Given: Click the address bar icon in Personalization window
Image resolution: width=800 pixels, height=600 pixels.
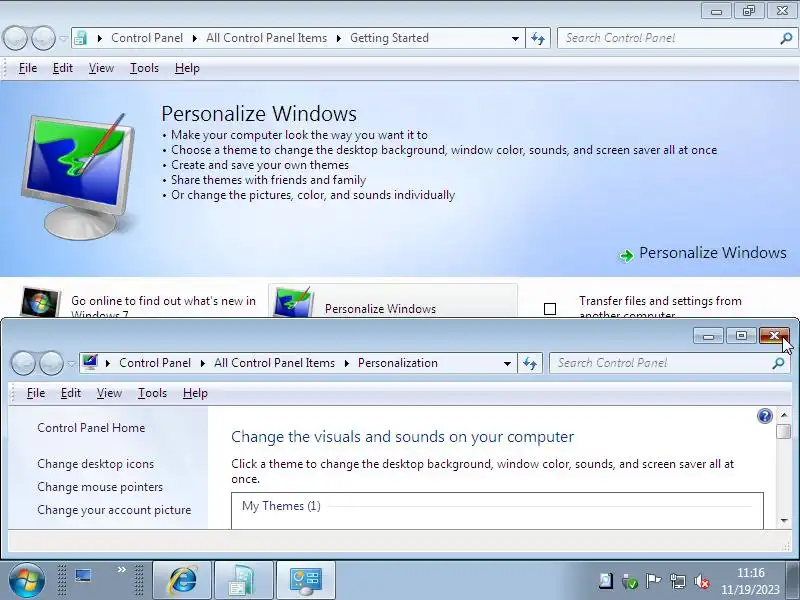Looking at the screenshot, I should 90,363.
